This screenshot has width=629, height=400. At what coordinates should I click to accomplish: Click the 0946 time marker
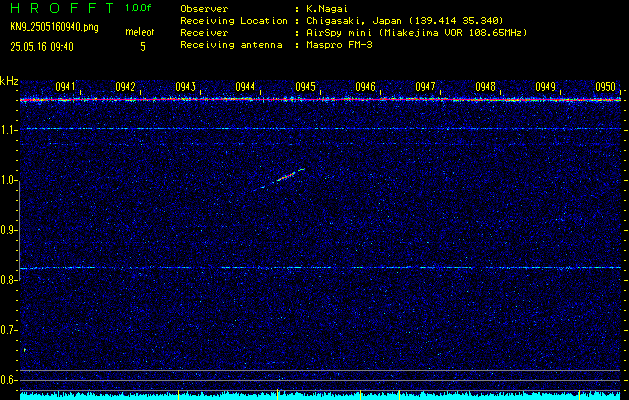tap(365, 87)
